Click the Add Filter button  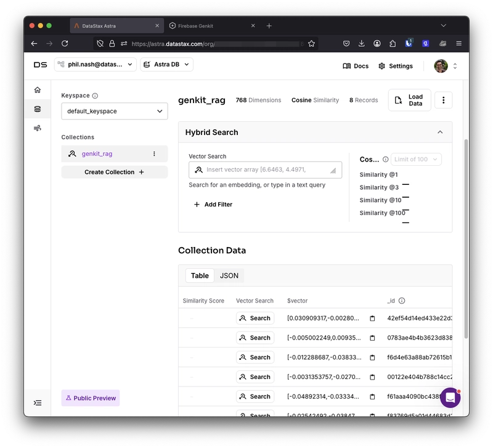click(213, 205)
